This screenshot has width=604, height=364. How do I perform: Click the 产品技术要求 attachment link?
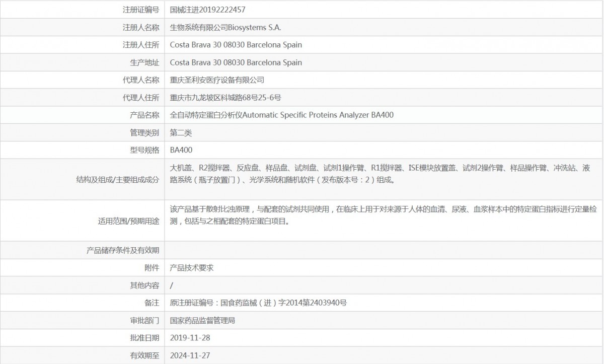192,268
